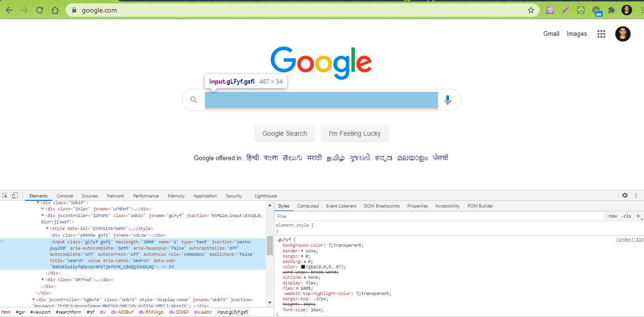Click the highlighted Google search input field
Viewport: 644px width, 317px height.
pos(321,100)
